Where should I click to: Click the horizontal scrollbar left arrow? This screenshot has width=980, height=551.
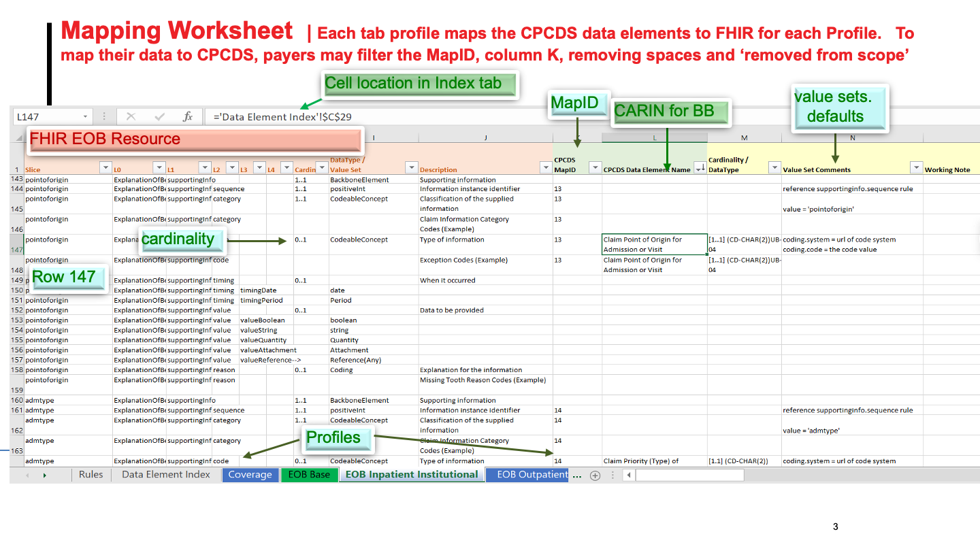[x=628, y=475]
